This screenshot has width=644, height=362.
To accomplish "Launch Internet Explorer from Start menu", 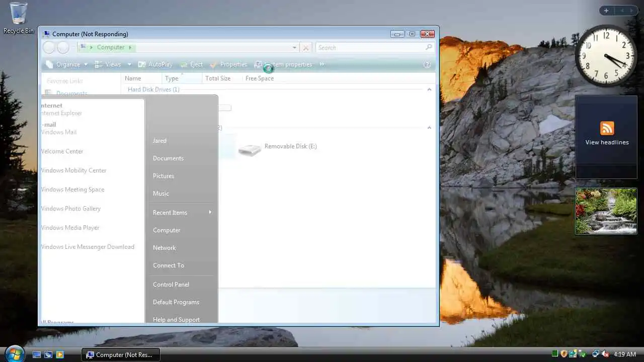I will point(61,110).
